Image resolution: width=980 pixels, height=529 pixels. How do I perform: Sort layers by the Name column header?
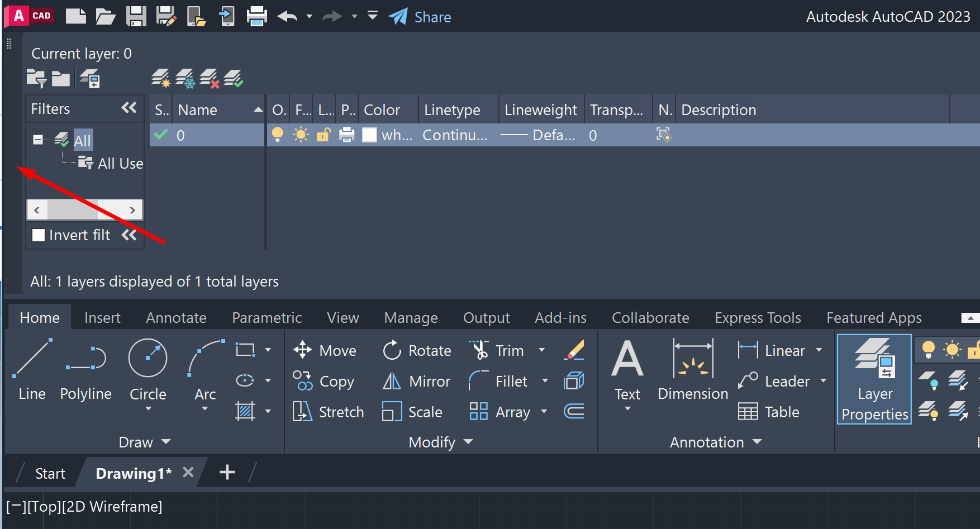click(218, 109)
